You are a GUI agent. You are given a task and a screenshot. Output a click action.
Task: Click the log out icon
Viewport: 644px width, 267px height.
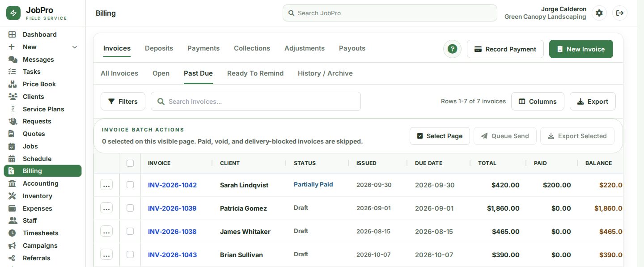[x=620, y=13]
